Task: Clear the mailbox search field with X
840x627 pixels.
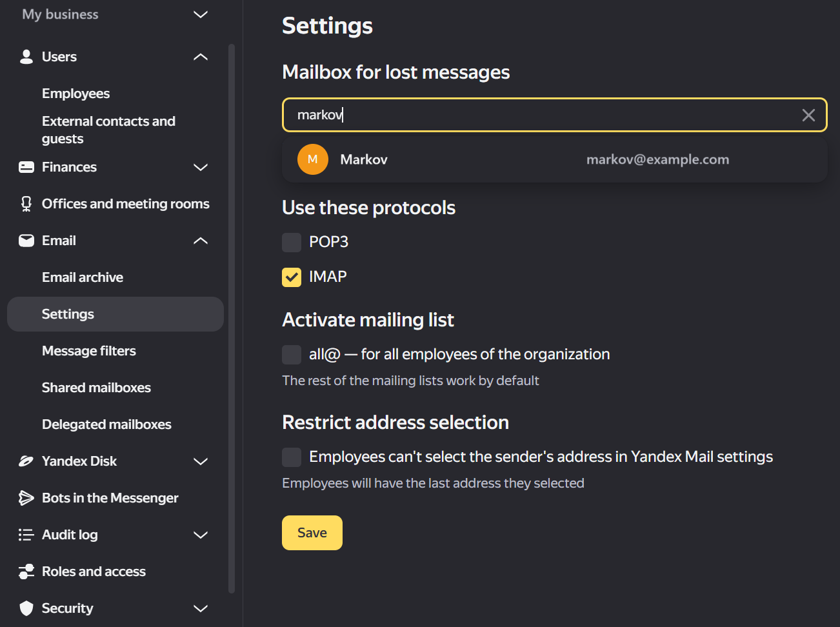Action: click(808, 115)
